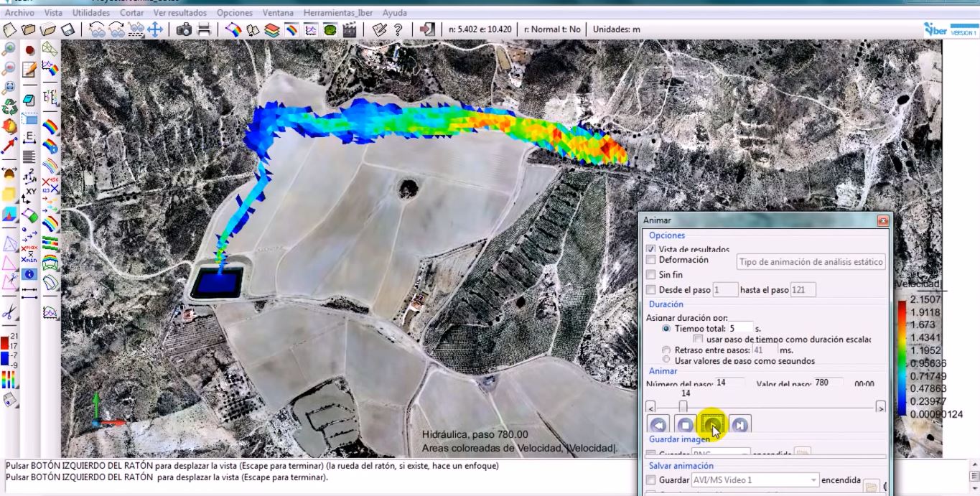Open the static analysis animation type dropdown
Screen dimensions: 980x496
811,262
